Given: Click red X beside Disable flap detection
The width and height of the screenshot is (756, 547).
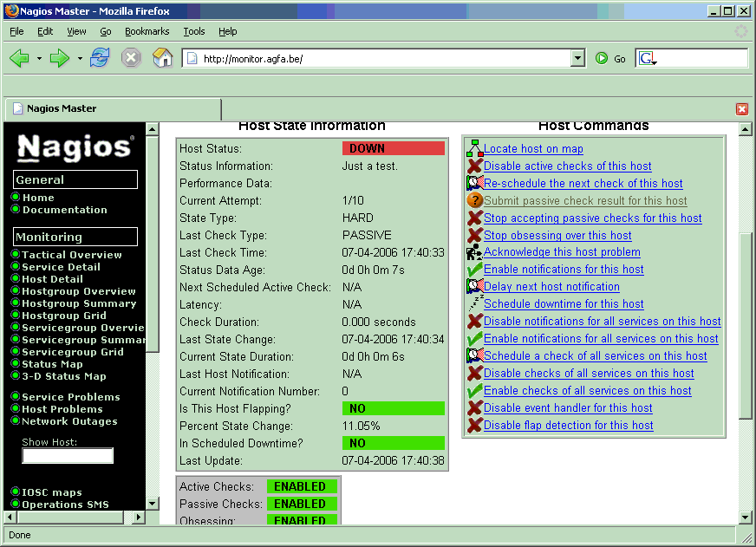Looking at the screenshot, I should tap(474, 425).
